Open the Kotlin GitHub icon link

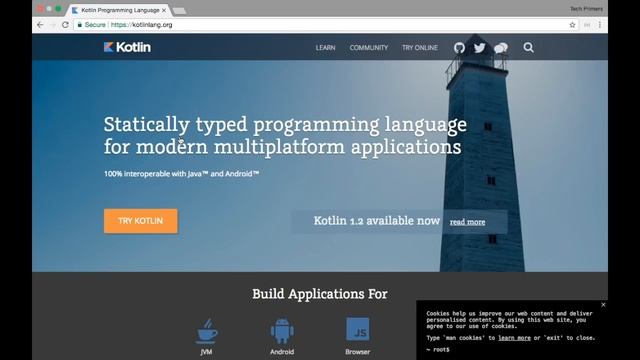coord(459,48)
